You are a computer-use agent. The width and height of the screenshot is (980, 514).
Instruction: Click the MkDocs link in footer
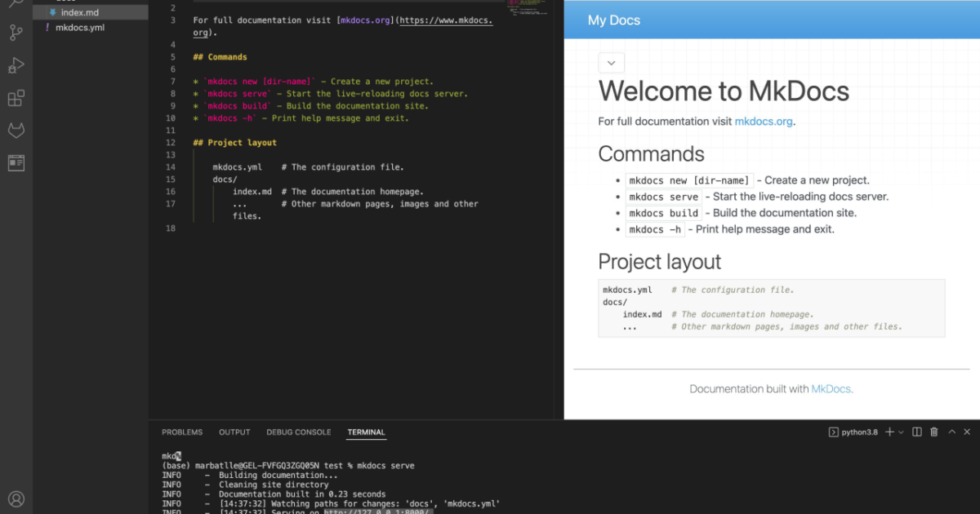831,389
